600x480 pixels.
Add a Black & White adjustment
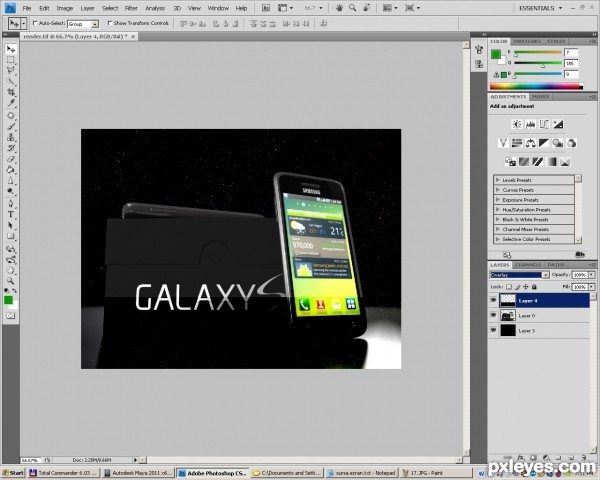click(x=544, y=143)
